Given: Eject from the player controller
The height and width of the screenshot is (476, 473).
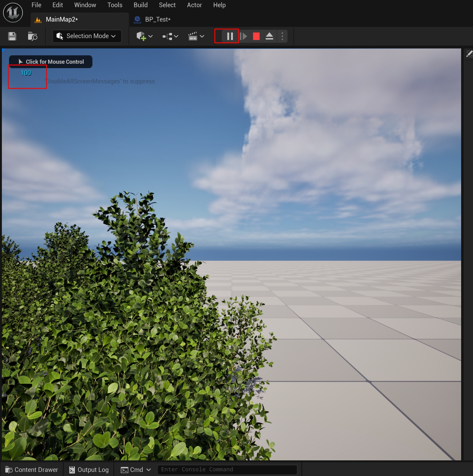Looking at the screenshot, I should click(269, 36).
